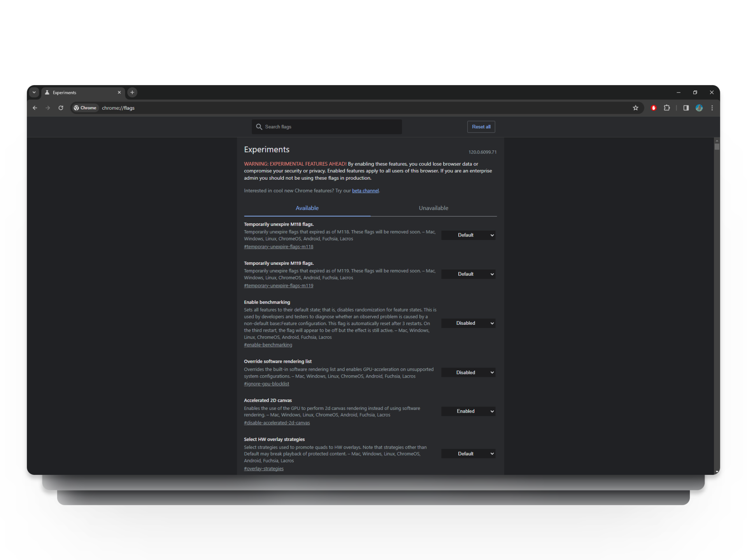Switch to the Unavailable tab
Screen dimensions: 747x560
[x=433, y=208]
